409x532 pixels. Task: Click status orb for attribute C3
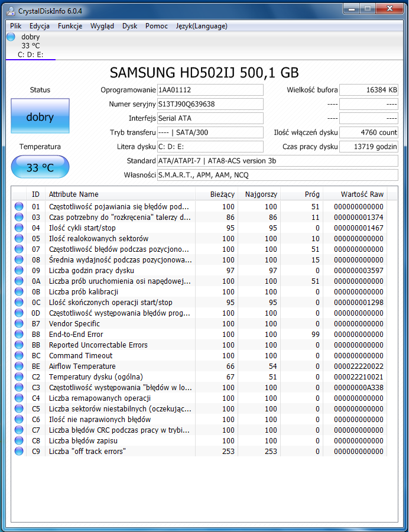click(19, 387)
